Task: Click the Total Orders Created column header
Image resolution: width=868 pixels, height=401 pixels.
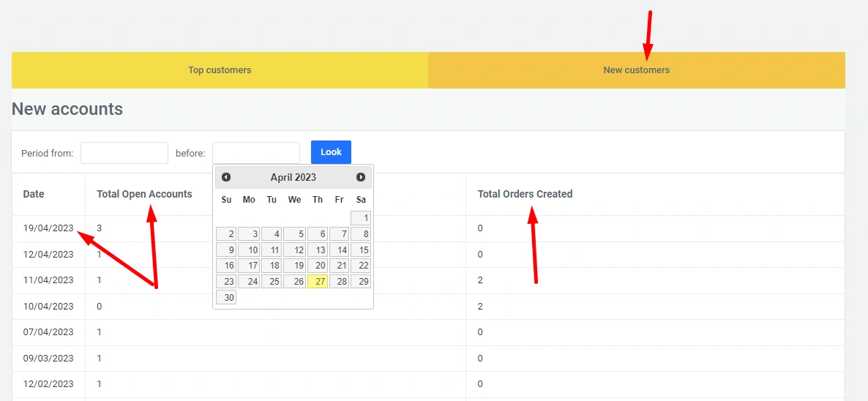Action: point(525,195)
